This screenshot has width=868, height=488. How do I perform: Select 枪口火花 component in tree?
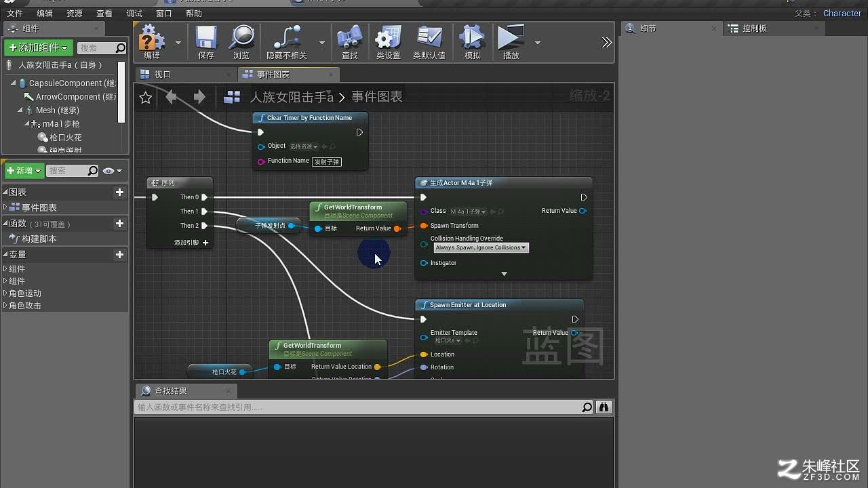66,138
